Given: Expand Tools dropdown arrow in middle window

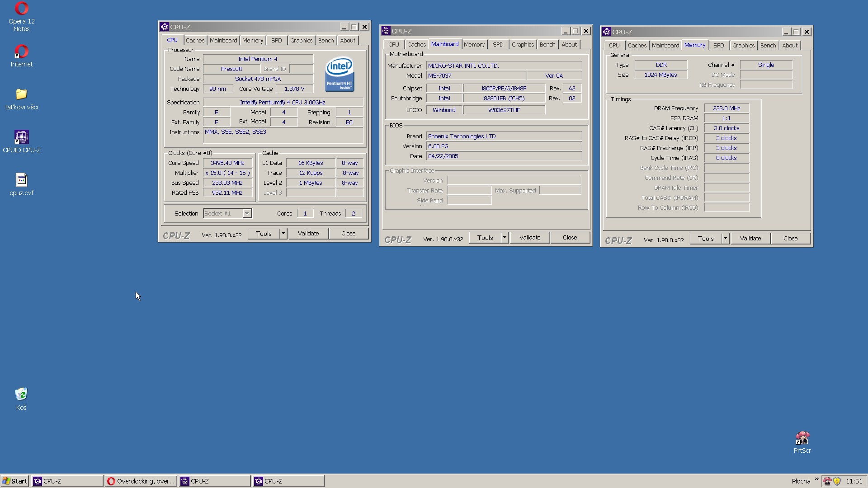Looking at the screenshot, I should pos(505,238).
